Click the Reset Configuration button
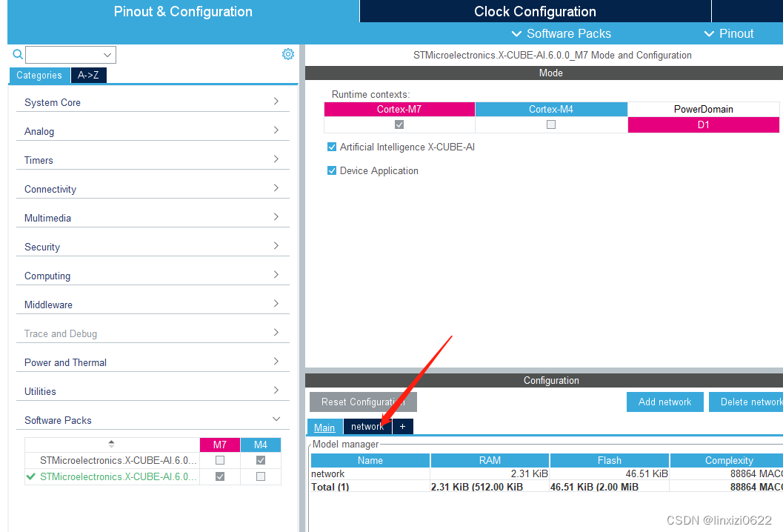 [x=363, y=402]
